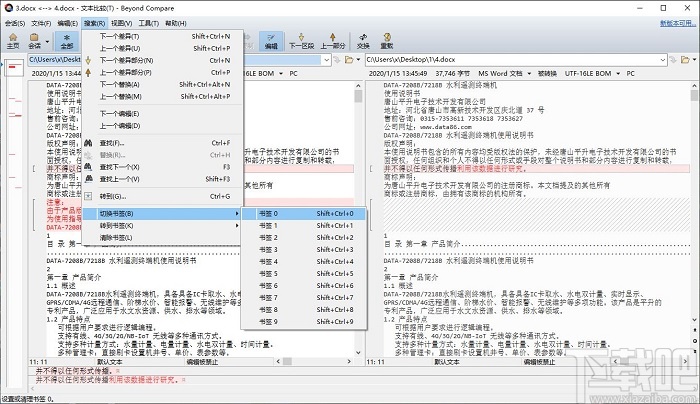Click right pane vertical scrollbar

tap(694, 203)
